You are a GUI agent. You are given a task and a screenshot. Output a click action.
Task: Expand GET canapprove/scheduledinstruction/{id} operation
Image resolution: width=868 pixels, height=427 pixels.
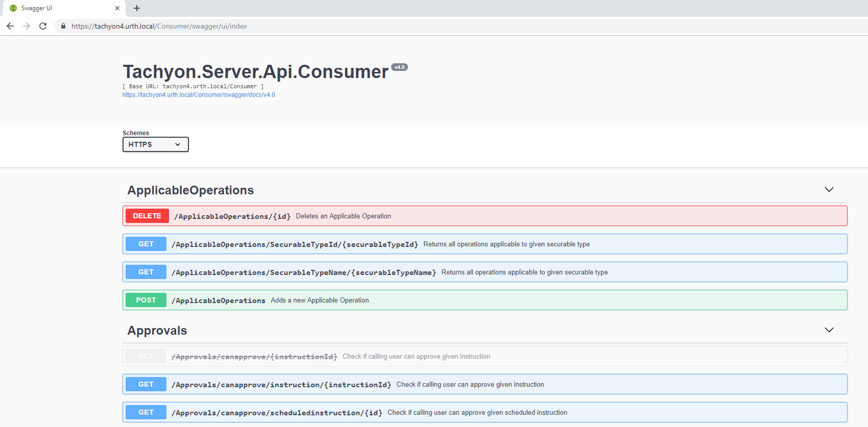[485, 412]
